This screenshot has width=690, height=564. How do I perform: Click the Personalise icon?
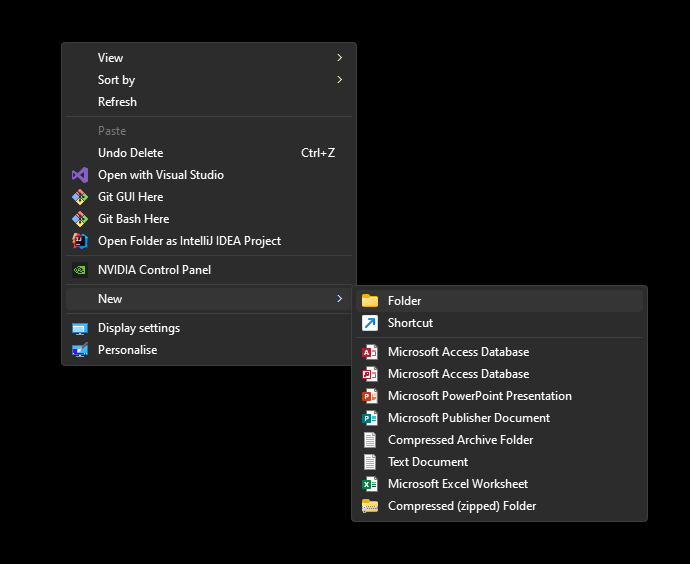pos(80,350)
